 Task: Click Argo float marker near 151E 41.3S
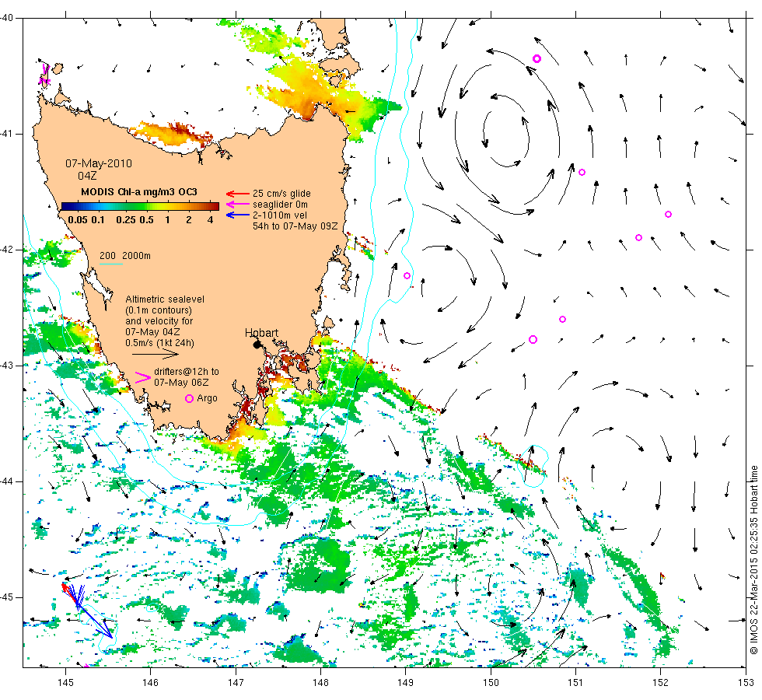pos(582,172)
